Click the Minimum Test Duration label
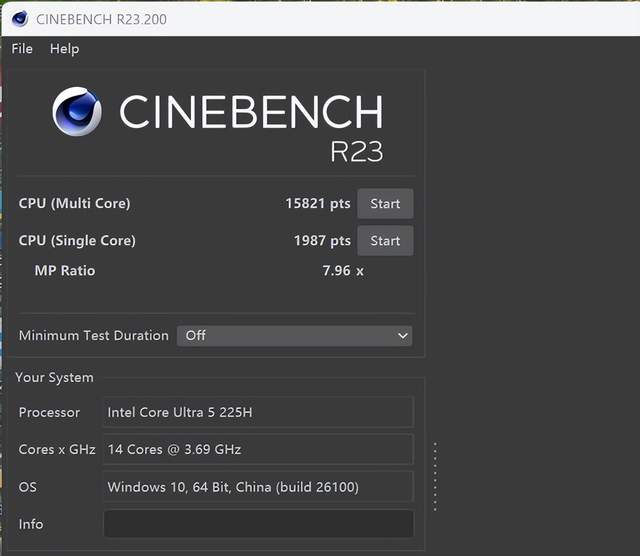The height and width of the screenshot is (556, 640). [x=93, y=336]
